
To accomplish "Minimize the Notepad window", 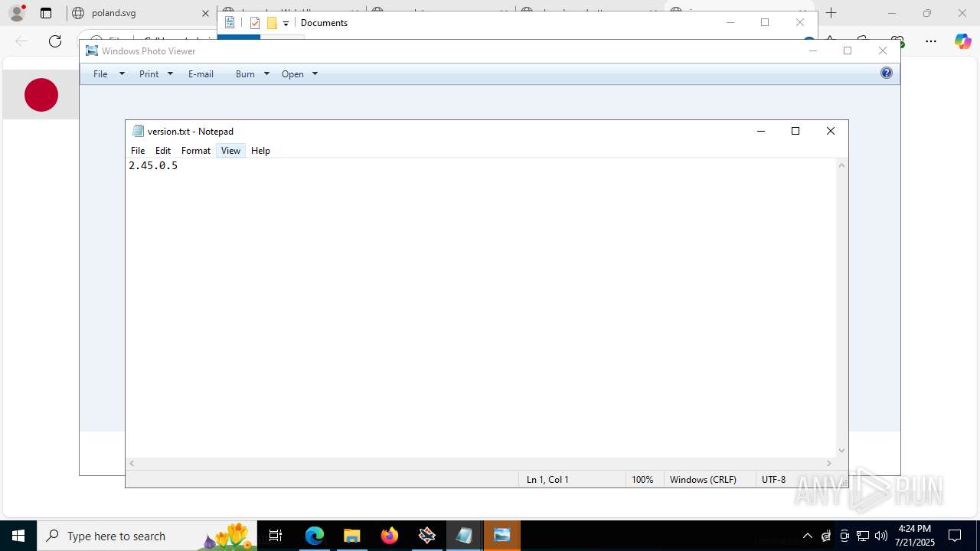I will (x=761, y=131).
